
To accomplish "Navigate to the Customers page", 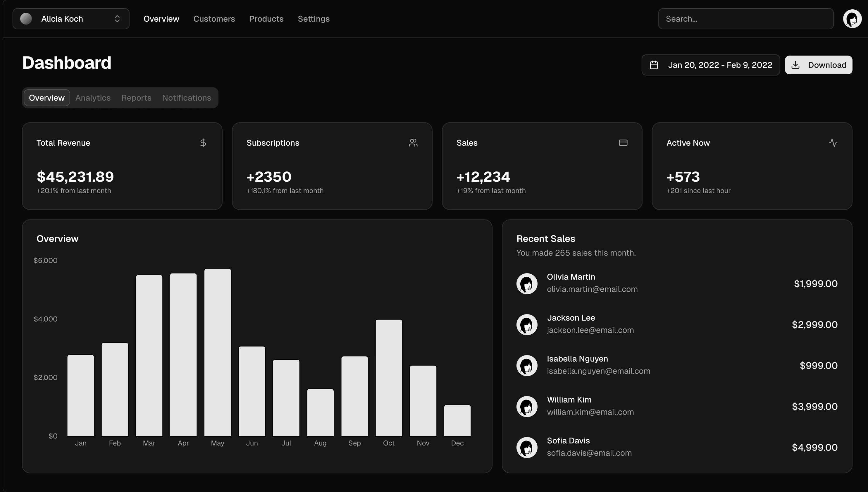I will (214, 19).
